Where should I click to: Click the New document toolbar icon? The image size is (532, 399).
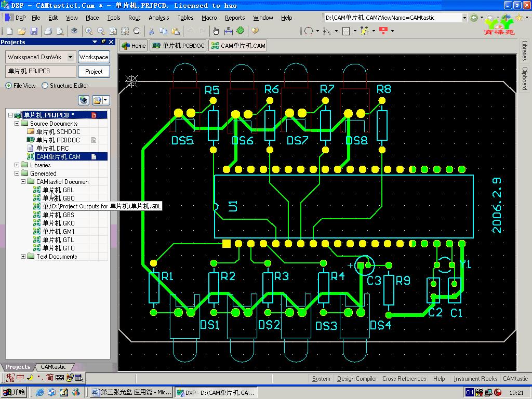(x=9, y=31)
